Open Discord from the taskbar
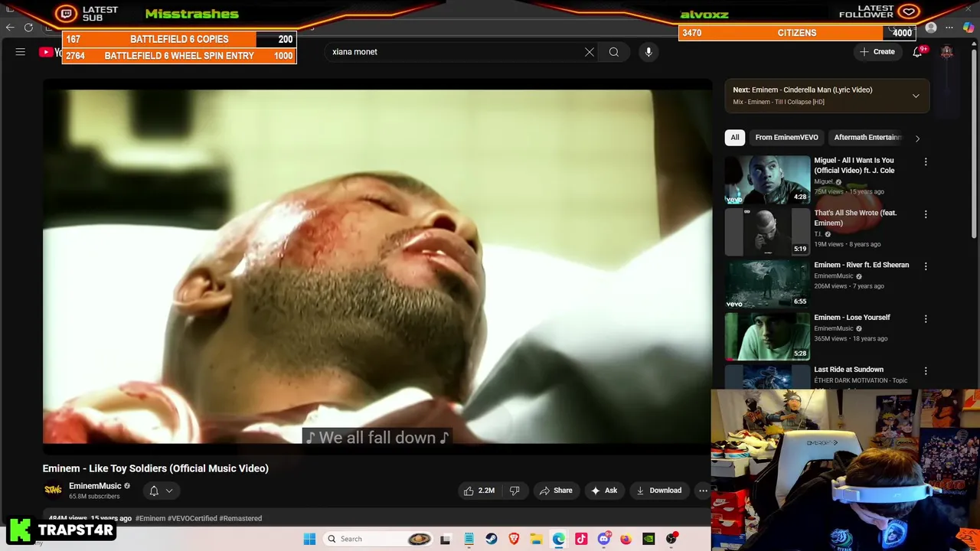This screenshot has height=551, width=980. [x=604, y=539]
